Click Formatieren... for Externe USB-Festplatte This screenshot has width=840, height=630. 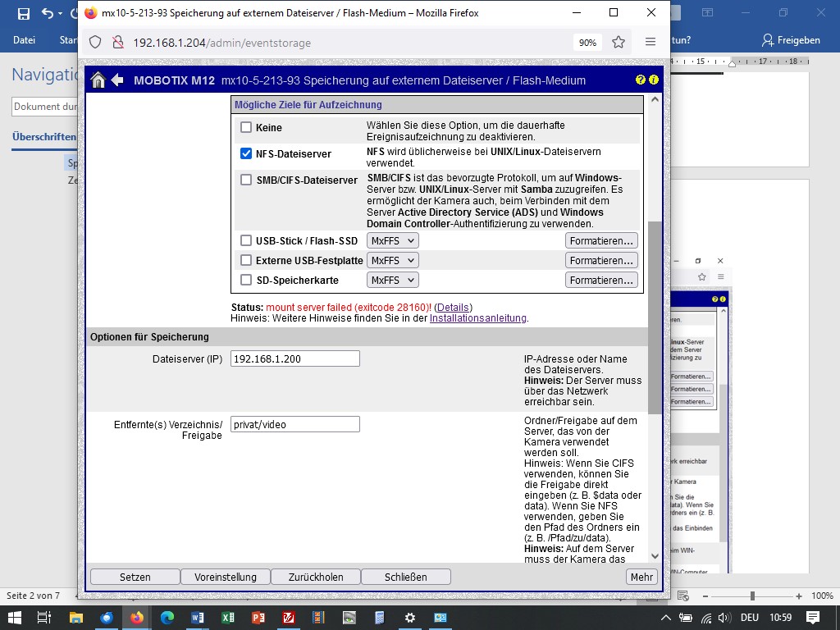[x=601, y=260]
